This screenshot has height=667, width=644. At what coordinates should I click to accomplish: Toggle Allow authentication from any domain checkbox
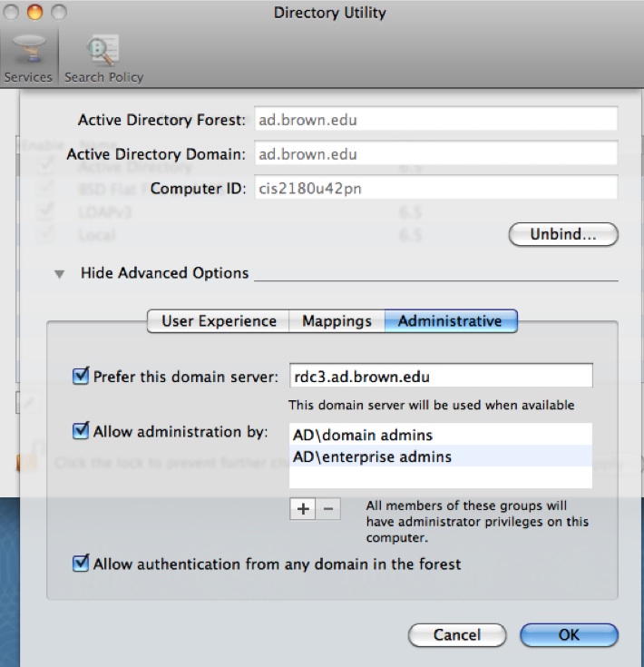pos(81,564)
